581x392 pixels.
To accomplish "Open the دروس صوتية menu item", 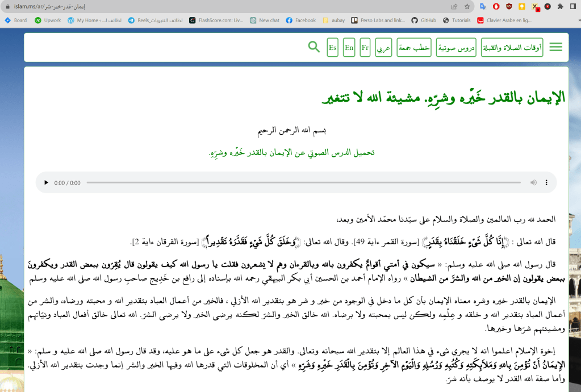I will (456, 48).
